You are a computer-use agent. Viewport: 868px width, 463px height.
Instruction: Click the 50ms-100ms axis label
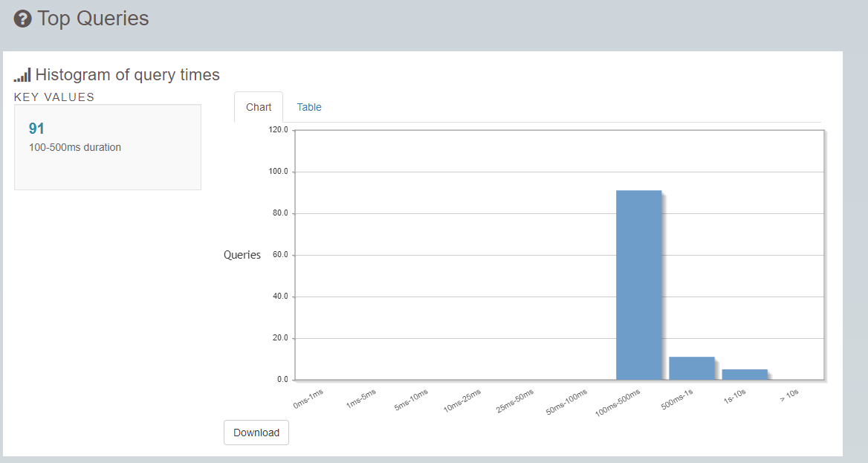[x=566, y=402]
